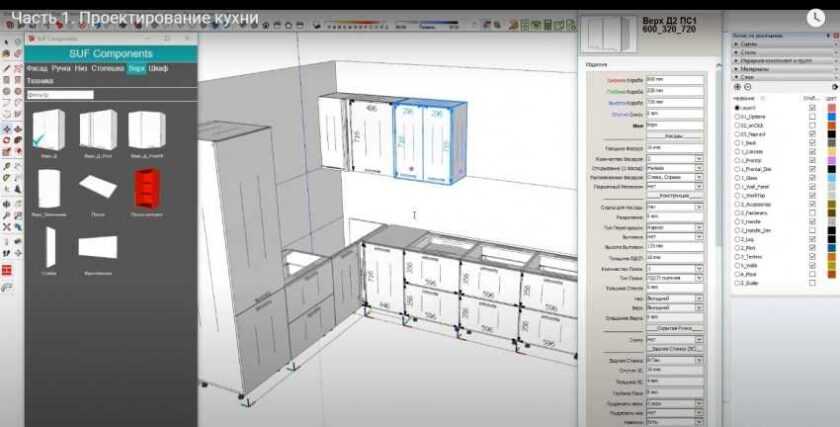Viewport: 840px width, 427px height.
Task: Open the Количество Фасадов dropdown
Action: (699, 158)
